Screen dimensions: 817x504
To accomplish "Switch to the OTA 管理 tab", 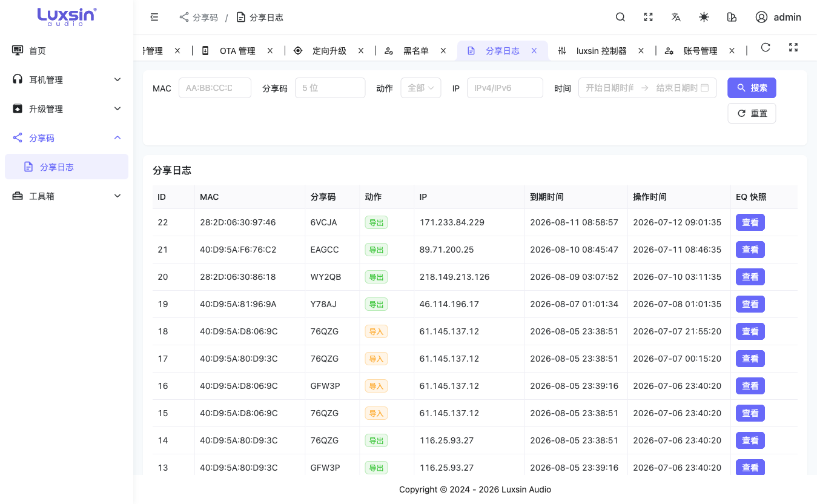I will [237, 51].
